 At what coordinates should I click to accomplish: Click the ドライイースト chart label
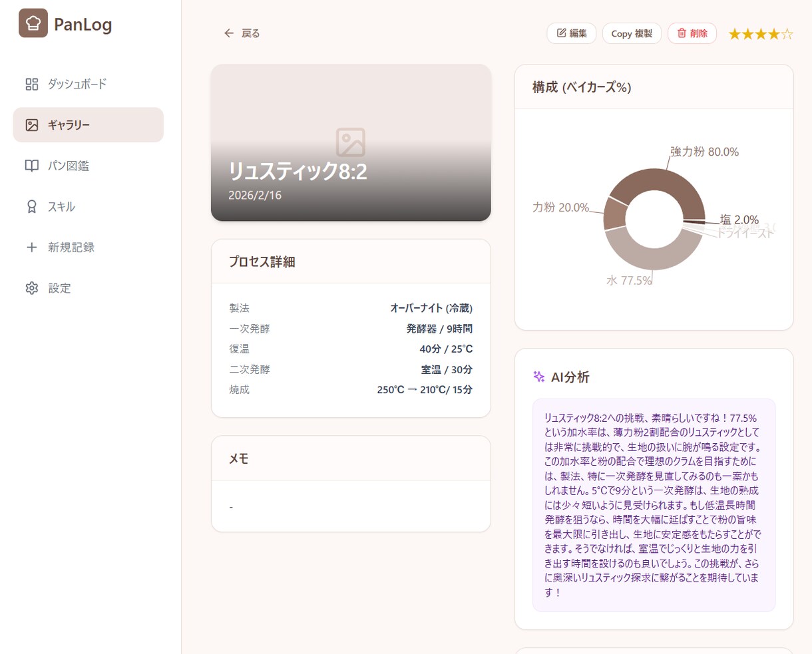click(x=745, y=234)
